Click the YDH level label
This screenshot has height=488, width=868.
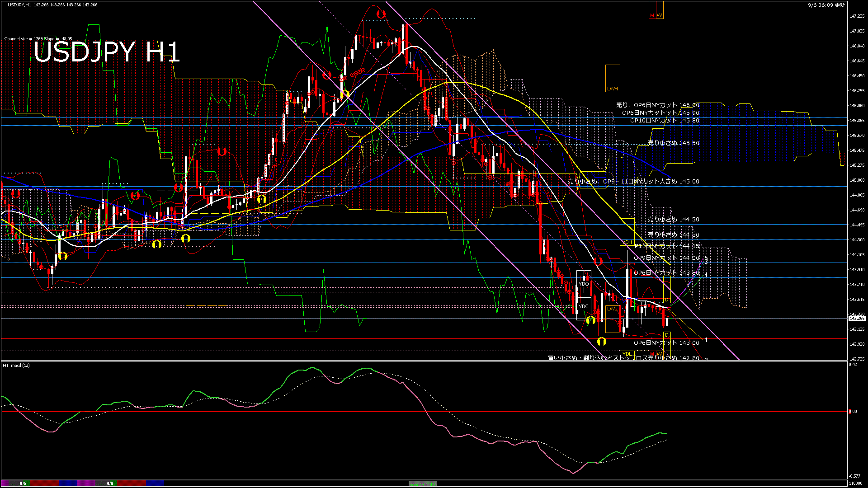[627, 243]
